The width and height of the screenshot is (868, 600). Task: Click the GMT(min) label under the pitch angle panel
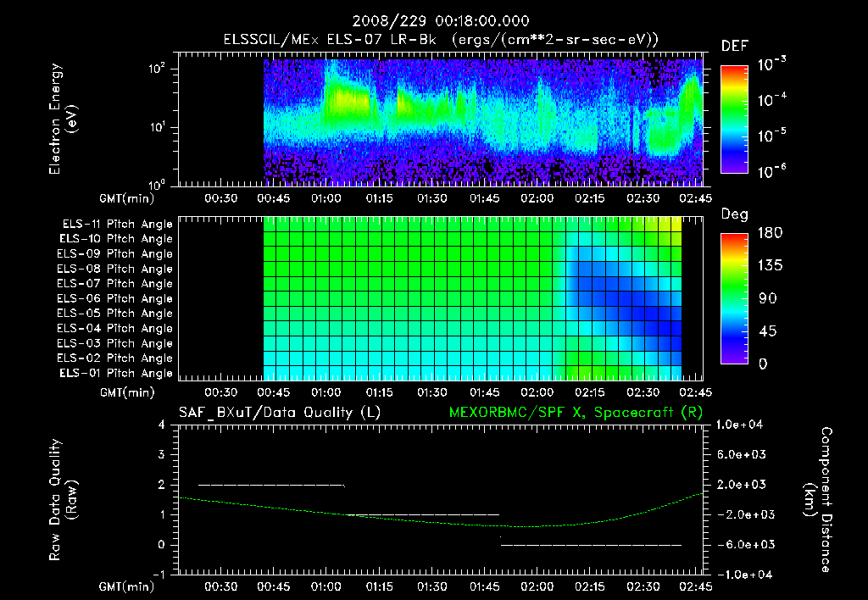click(x=127, y=392)
